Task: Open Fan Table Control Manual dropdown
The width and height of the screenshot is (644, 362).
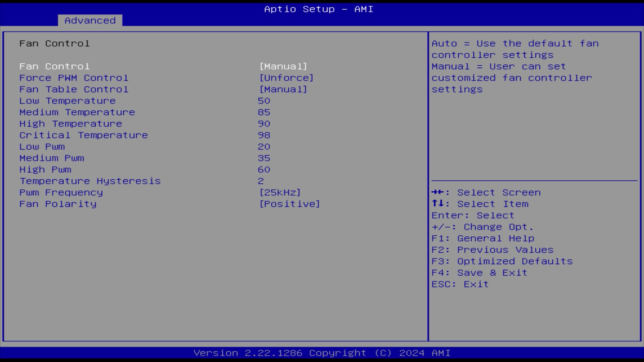Action: pyautogui.click(x=283, y=89)
